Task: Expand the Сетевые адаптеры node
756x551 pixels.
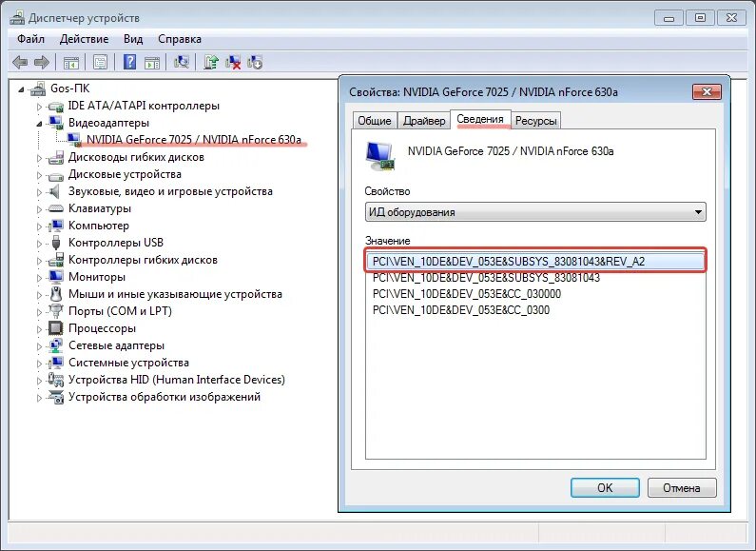Action: pyautogui.click(x=39, y=346)
